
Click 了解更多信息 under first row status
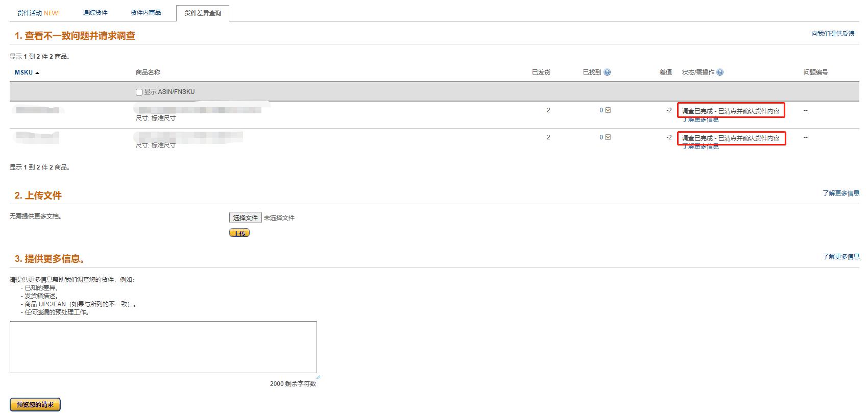[x=701, y=120]
